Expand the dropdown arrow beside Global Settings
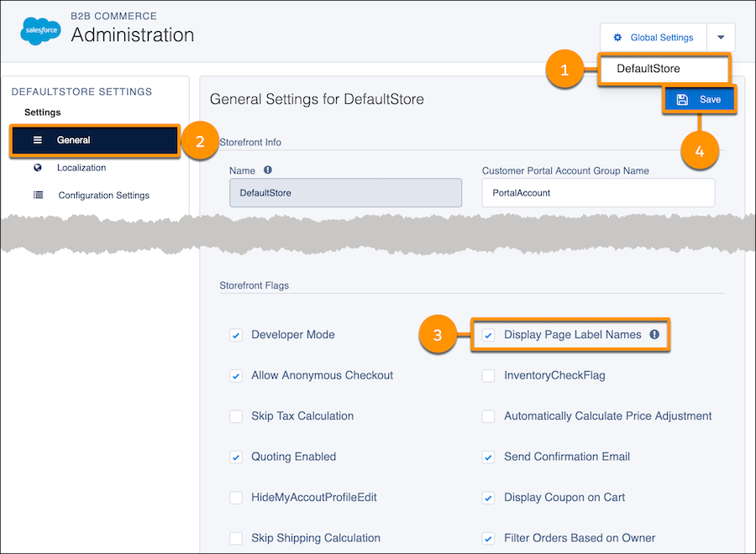Screen dimensions: 756x554 pyautogui.click(x=721, y=38)
